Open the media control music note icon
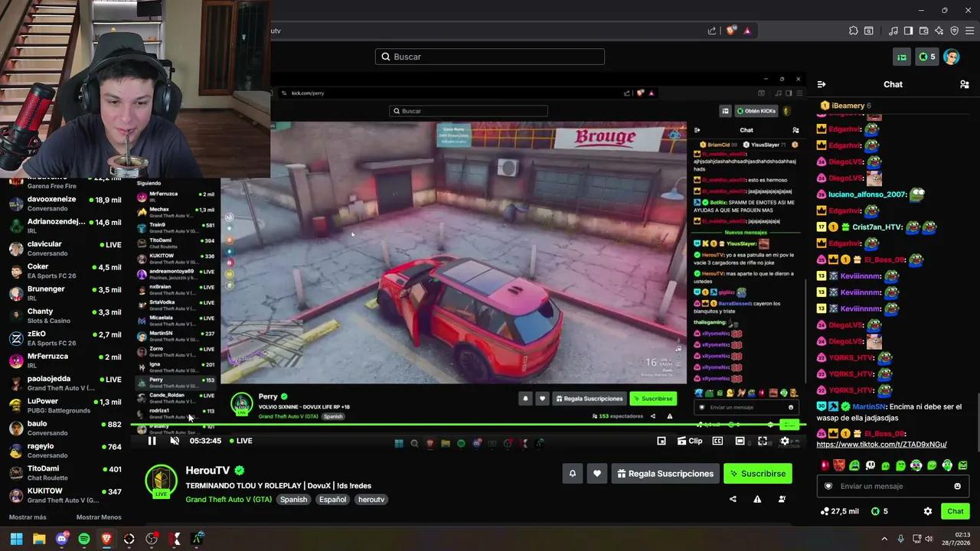Screen dimensions: 980x551 click(893, 31)
